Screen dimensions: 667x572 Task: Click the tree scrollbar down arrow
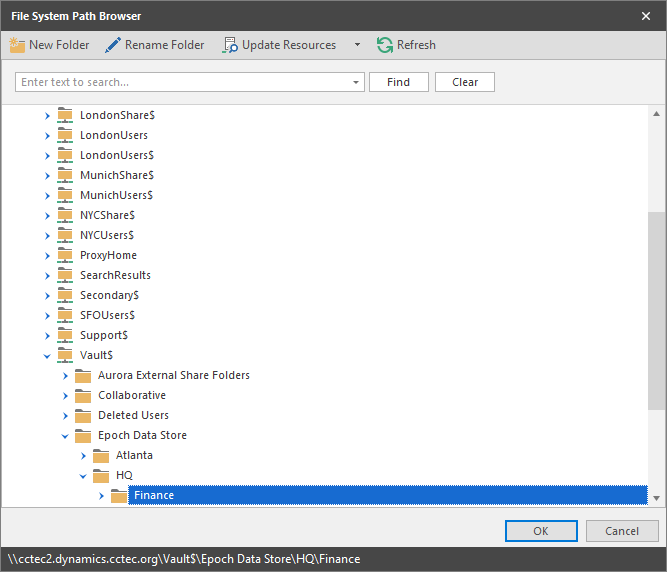[x=656, y=498]
